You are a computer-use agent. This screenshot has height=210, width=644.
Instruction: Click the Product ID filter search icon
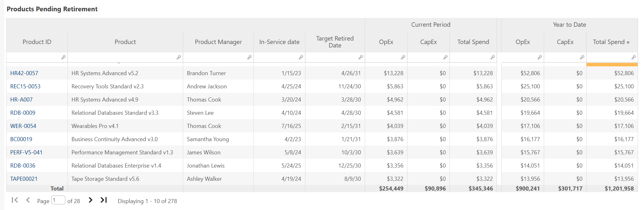tap(63, 57)
